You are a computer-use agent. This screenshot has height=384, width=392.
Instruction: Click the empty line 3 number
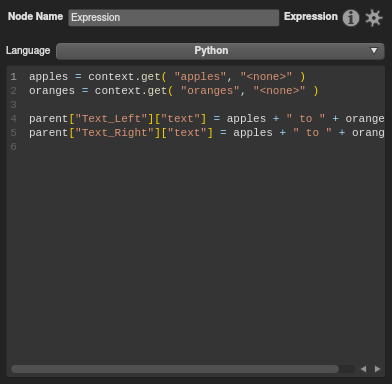coord(13,105)
